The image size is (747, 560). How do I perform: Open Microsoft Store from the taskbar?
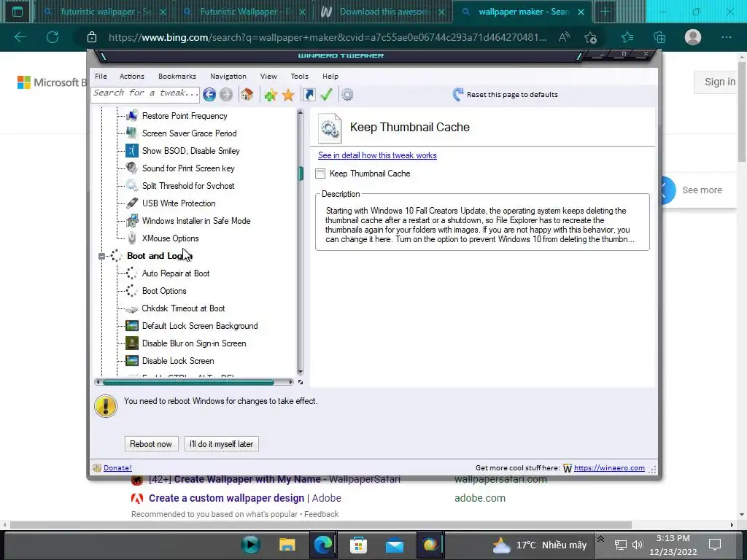[x=358, y=545]
